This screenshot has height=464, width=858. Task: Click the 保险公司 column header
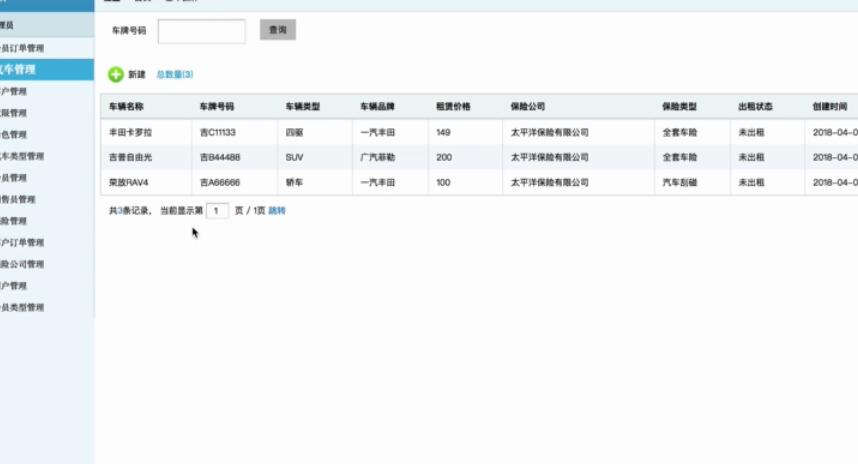(527, 107)
